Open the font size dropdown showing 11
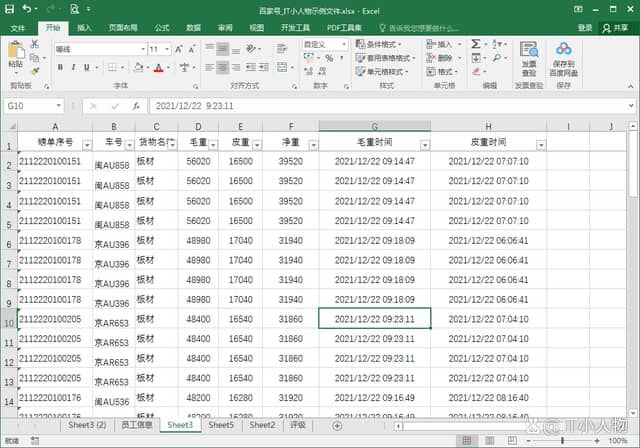Screen dimensions: 640x448 (x=171, y=48)
